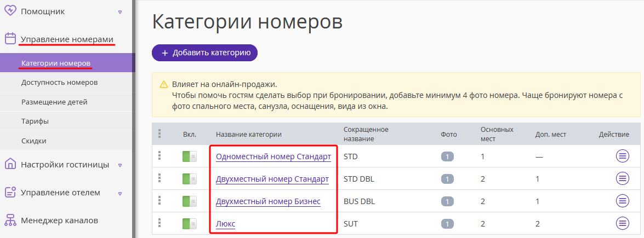Click the sidebar vertical scrollbar
The height and width of the screenshot is (238, 644).
(134, 119)
